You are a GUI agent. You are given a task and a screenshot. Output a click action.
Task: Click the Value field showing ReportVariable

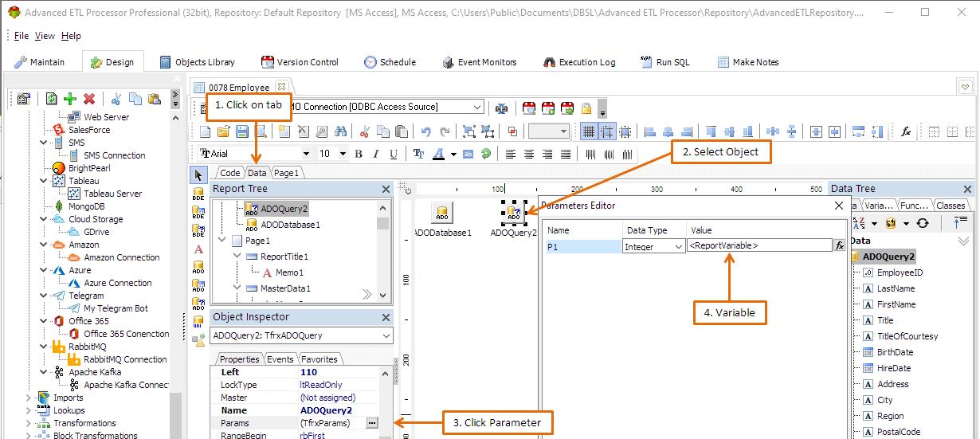(759, 246)
